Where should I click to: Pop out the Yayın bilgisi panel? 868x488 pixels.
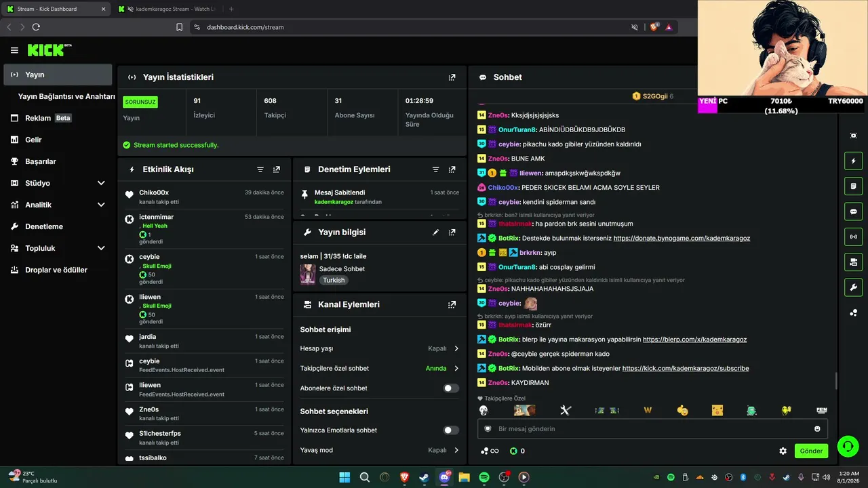tap(452, 232)
